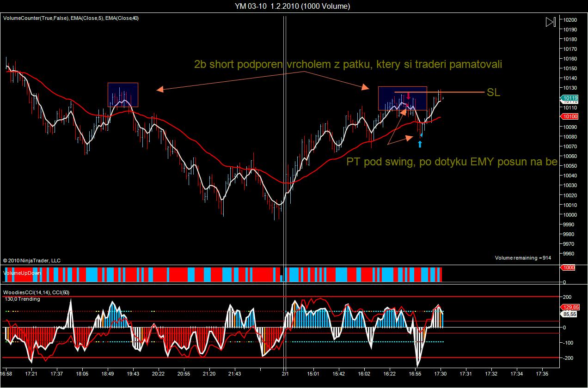Select the VolumeCounter EMA indicator label
Screen dimensions: 588x388
tap(71, 18)
